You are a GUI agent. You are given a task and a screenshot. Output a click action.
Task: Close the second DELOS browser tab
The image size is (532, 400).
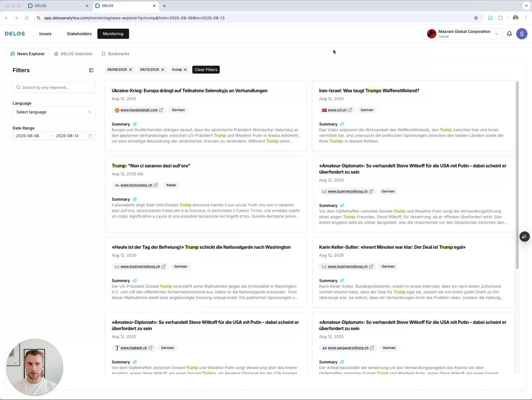(x=154, y=6)
